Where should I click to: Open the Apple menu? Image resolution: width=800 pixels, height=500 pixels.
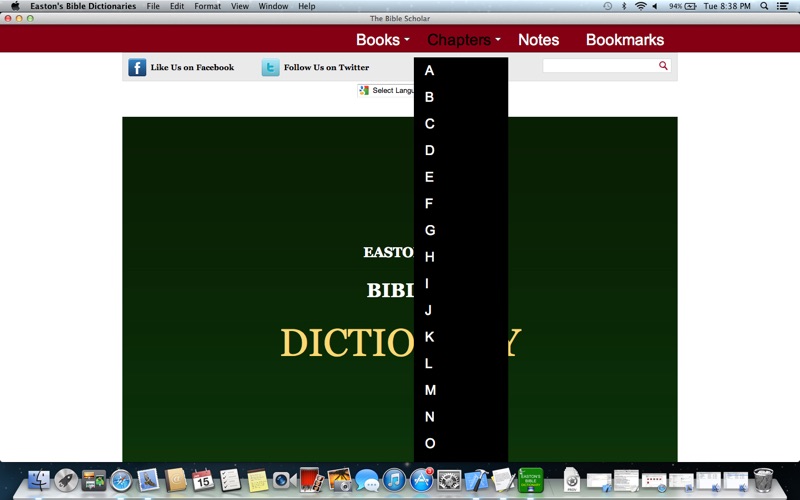(15, 6)
